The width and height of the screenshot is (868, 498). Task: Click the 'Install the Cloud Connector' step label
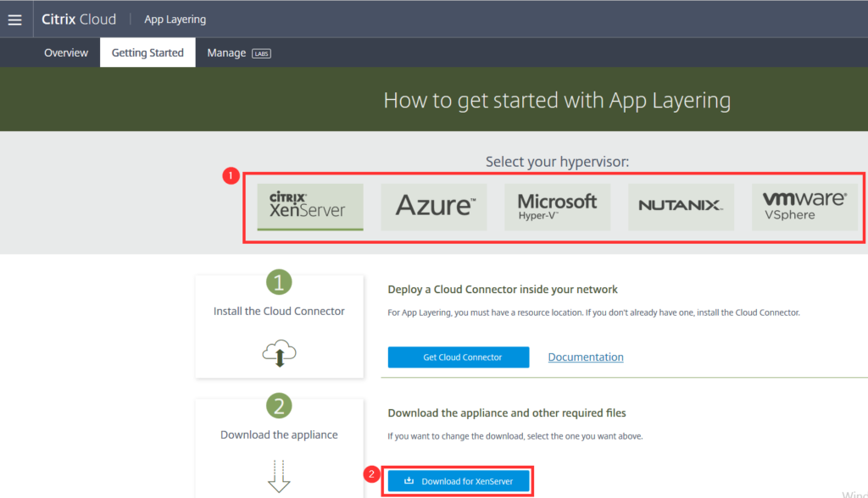(279, 311)
